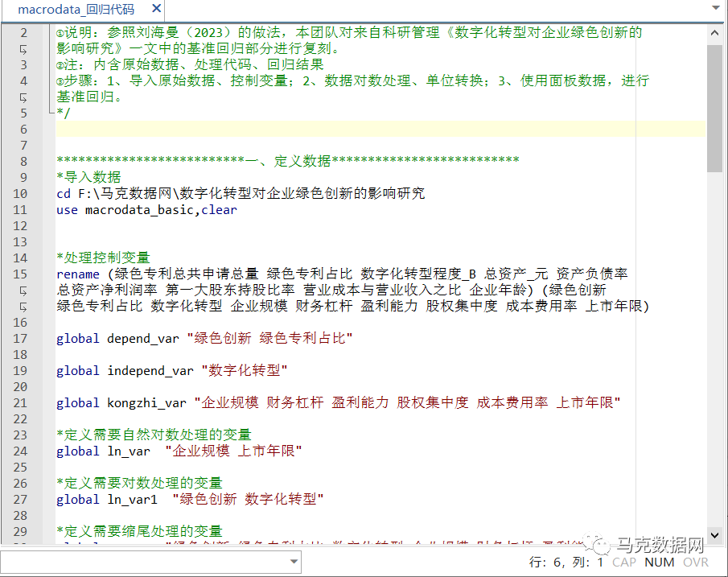The width and height of the screenshot is (728, 577).
Task: Click the first line-wrap icon below line 15
Action: tap(23, 291)
